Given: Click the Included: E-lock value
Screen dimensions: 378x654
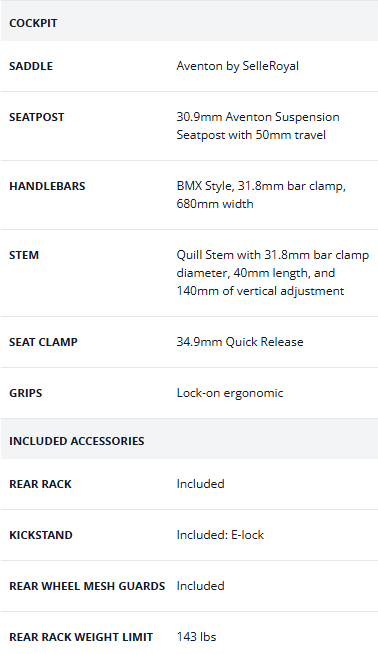Looking at the screenshot, I should 220,535.
